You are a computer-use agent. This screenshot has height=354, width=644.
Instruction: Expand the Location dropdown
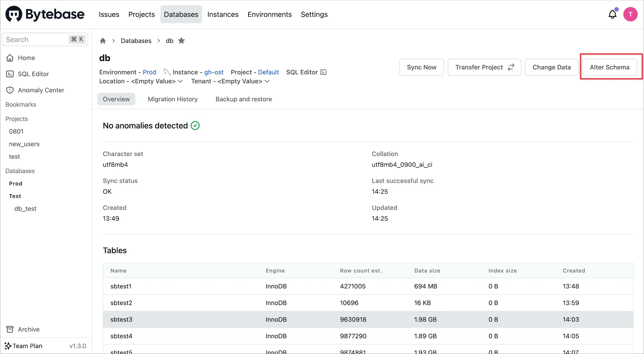click(x=180, y=81)
